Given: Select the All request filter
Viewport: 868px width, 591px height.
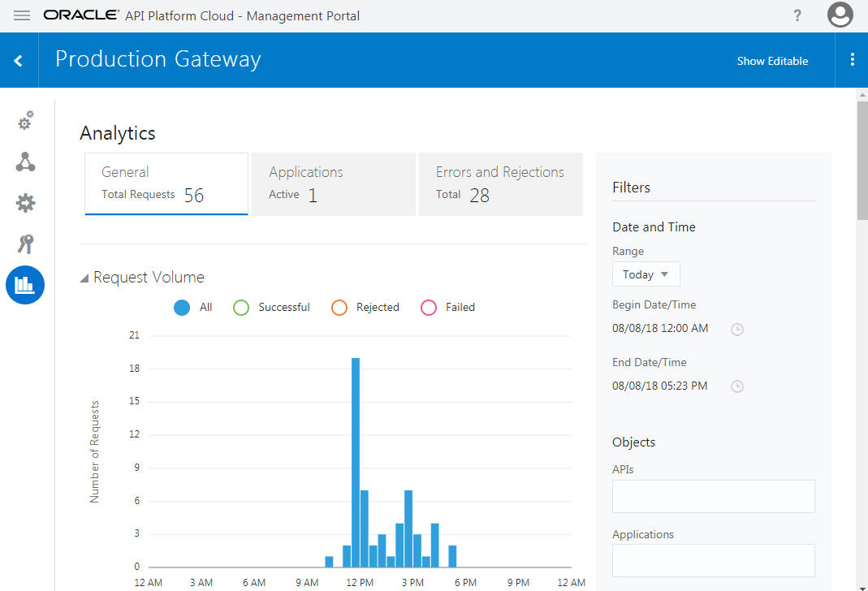Looking at the screenshot, I should coord(193,307).
